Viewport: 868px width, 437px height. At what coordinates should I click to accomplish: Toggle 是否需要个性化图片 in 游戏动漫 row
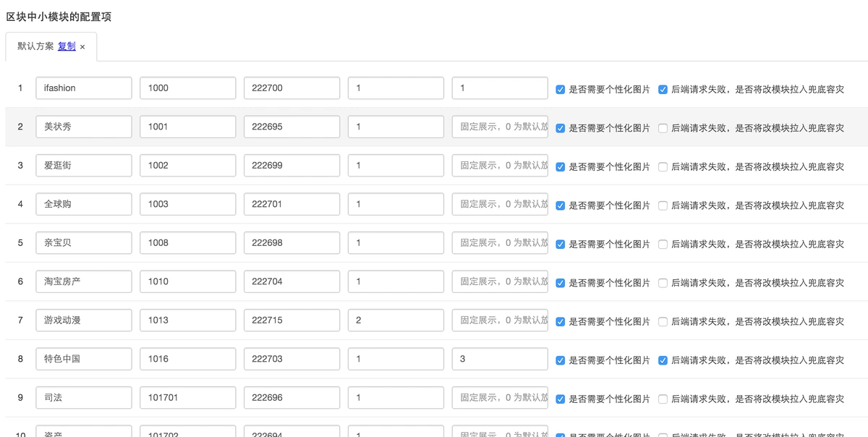pyautogui.click(x=561, y=322)
